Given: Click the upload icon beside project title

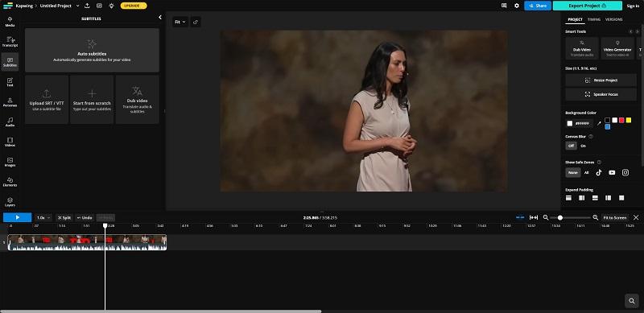Looking at the screenshot, I should pos(87,6).
